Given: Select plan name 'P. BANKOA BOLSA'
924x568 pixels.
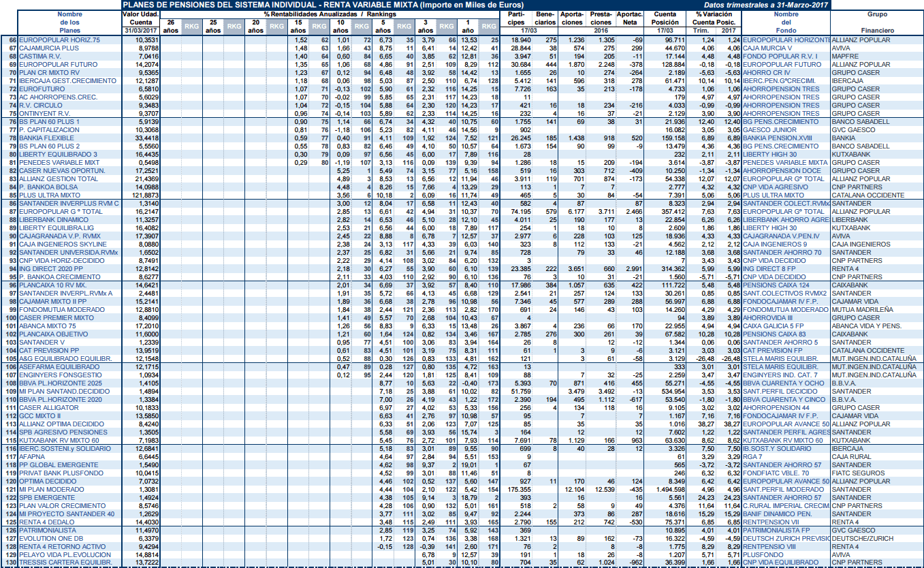Looking at the screenshot, I should point(50,187).
